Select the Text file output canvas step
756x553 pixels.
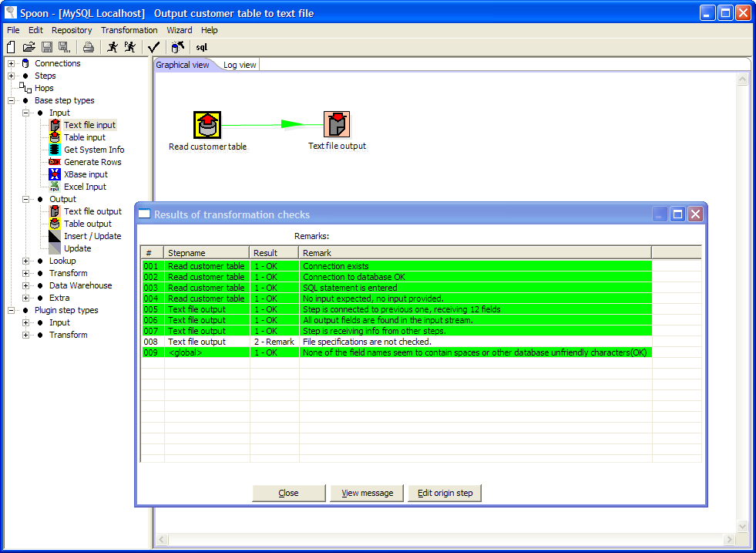(x=337, y=124)
